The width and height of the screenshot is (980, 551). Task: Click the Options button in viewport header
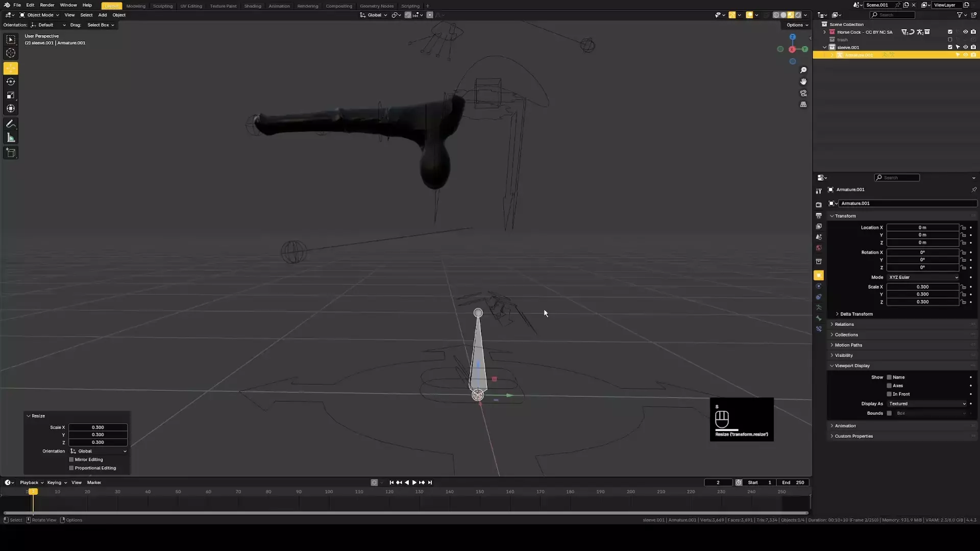(797, 25)
